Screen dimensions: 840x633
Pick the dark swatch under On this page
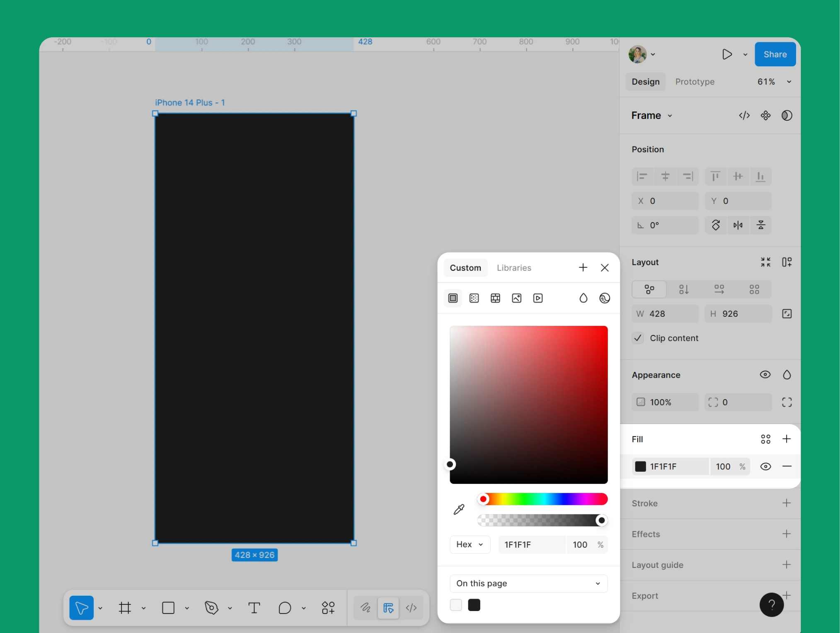point(474,605)
